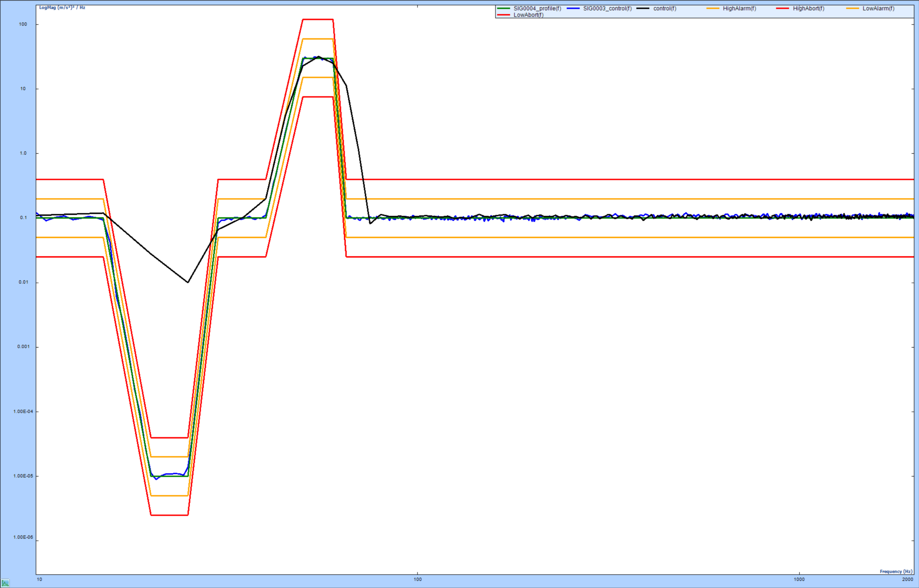Click orange line swatch beside HighAlarm(f)
Image resolution: width=919 pixels, height=588 pixels.
pyautogui.click(x=713, y=8)
